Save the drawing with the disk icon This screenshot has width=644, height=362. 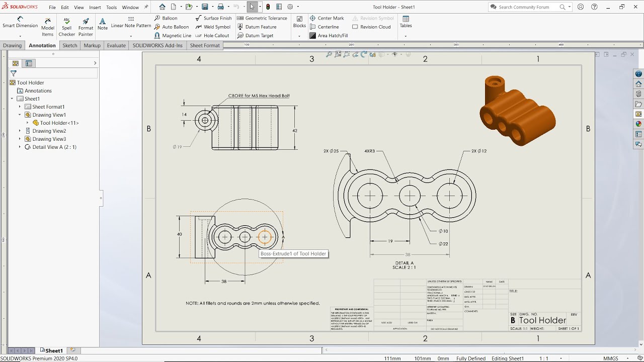205,7
